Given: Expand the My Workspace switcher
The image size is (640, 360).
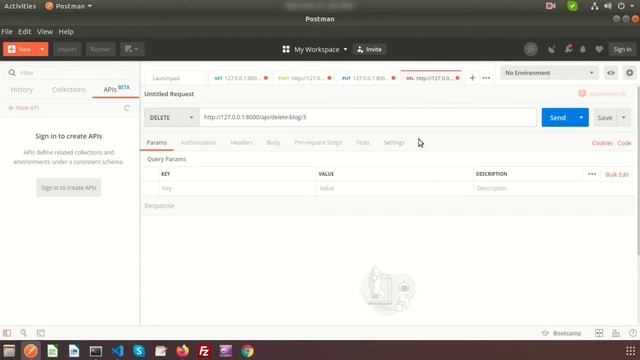Looking at the screenshot, I should pos(315,49).
